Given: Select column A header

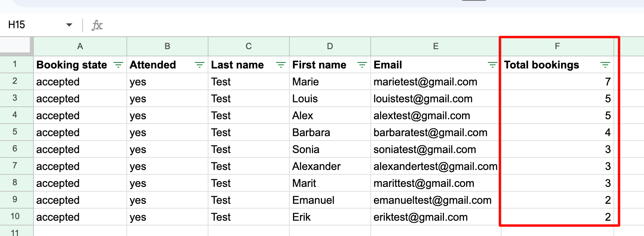Looking at the screenshot, I should 80,46.
